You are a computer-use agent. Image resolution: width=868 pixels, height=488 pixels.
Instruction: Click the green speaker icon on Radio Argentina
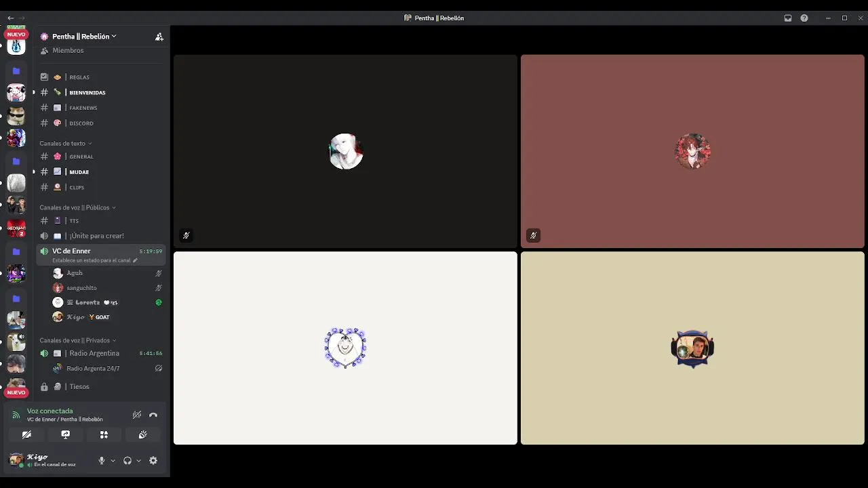point(44,353)
